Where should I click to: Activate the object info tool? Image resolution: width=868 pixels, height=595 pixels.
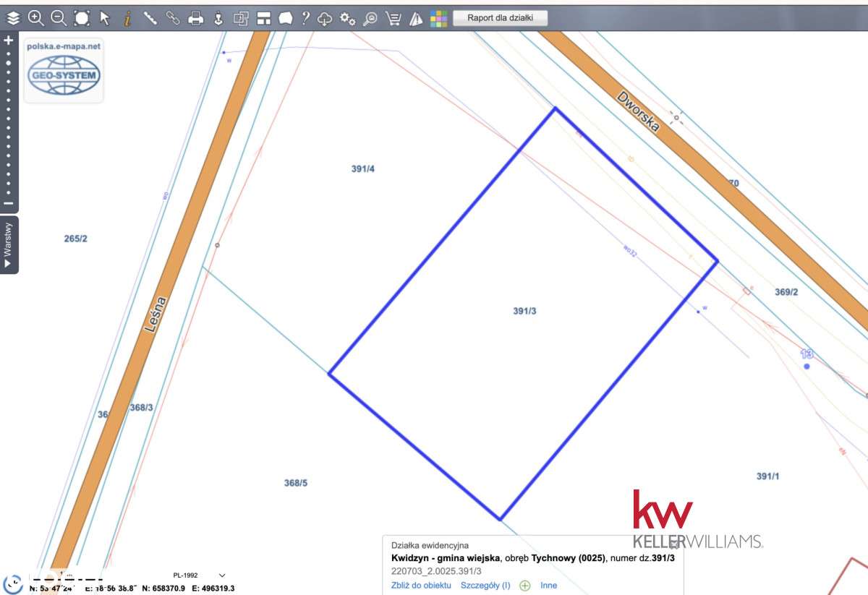tap(127, 18)
